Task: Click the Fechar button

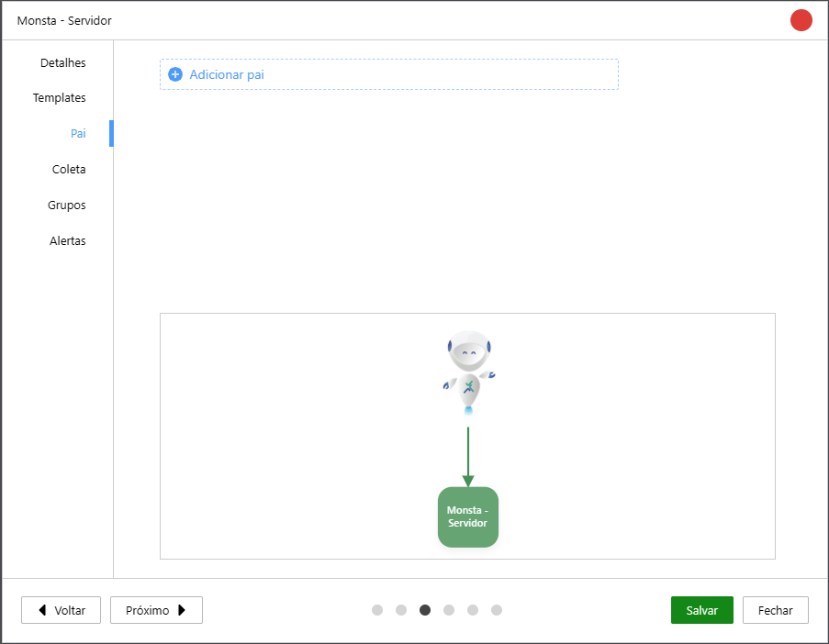Action: coord(775,610)
